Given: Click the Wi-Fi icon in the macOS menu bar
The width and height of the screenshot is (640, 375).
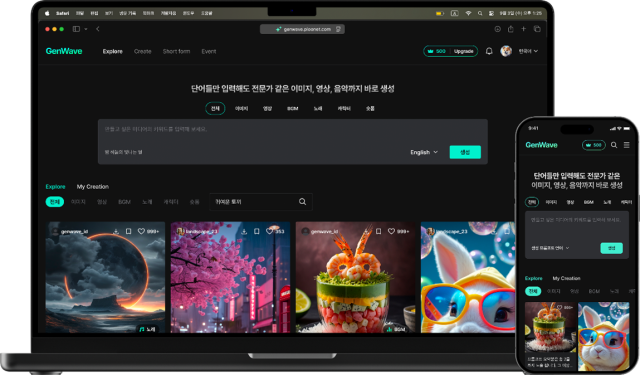Looking at the screenshot, I should tap(468, 13).
